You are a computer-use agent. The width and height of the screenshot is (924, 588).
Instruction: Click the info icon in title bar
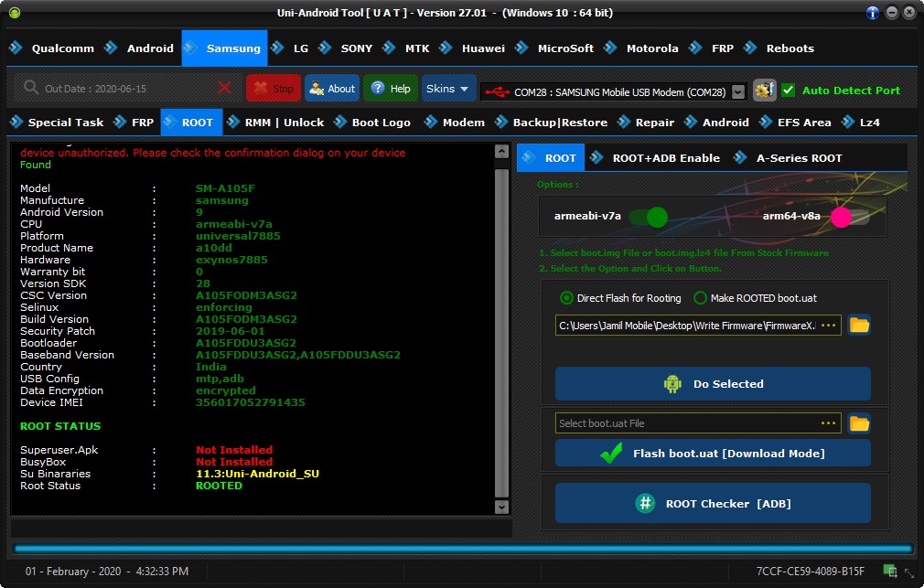tap(873, 13)
